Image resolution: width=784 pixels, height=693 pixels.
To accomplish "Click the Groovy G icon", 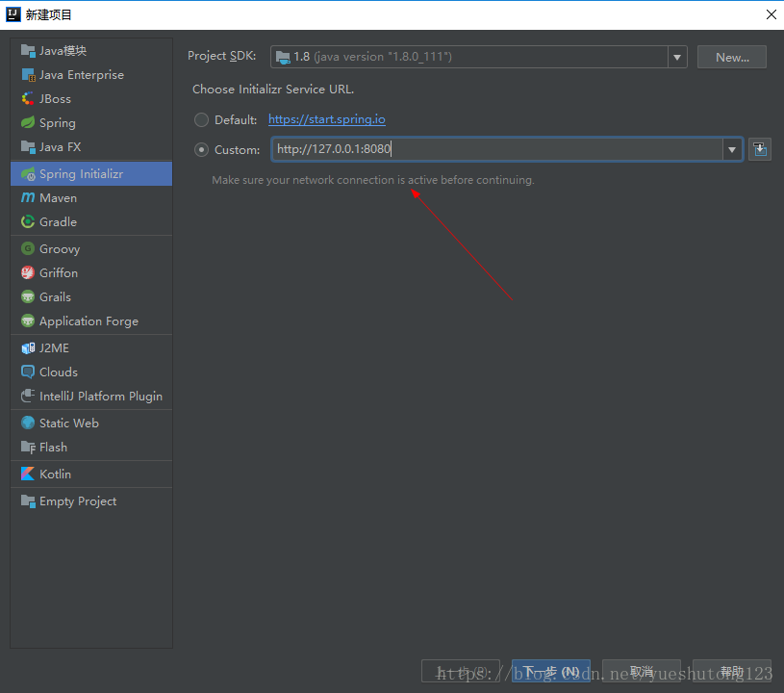I will [28, 248].
